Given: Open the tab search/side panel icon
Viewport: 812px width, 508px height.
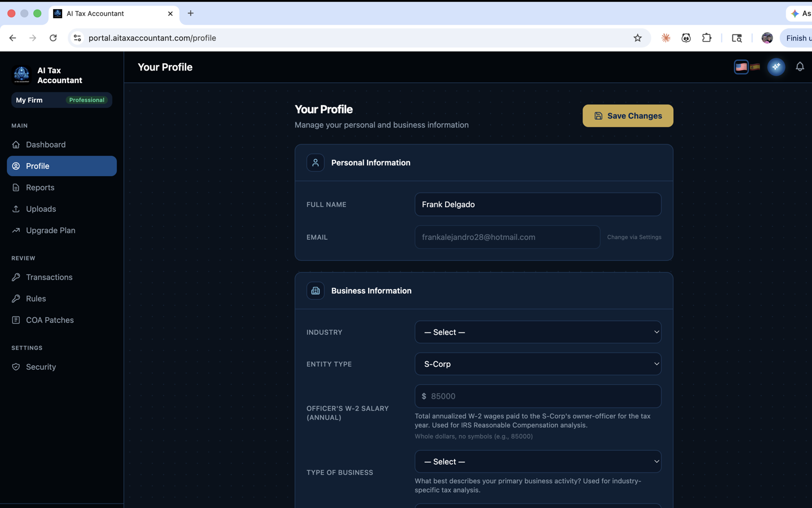Looking at the screenshot, I should click(x=736, y=38).
